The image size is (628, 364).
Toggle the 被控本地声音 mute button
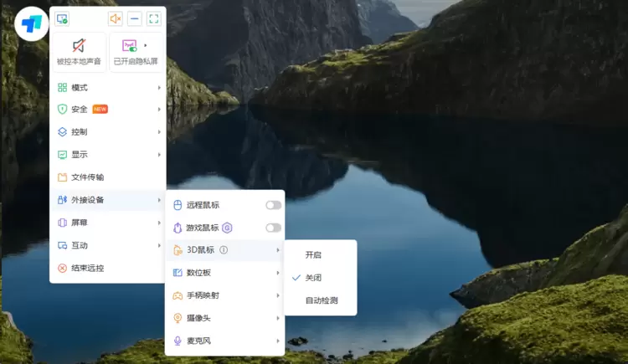coord(79,52)
